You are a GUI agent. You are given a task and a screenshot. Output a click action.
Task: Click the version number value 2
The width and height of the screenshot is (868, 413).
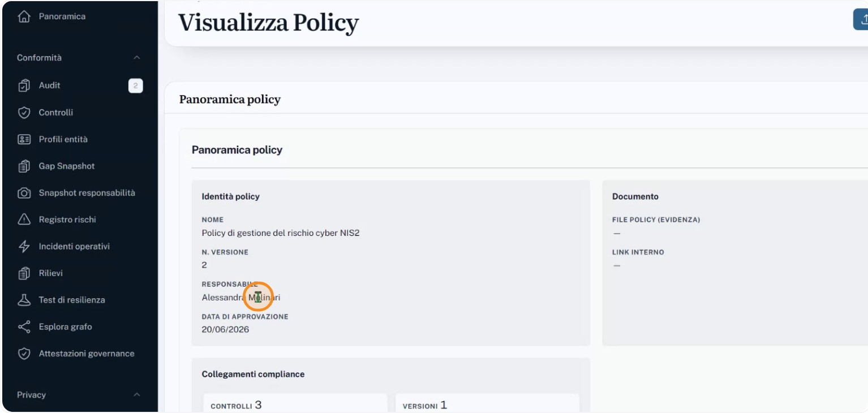click(x=204, y=265)
